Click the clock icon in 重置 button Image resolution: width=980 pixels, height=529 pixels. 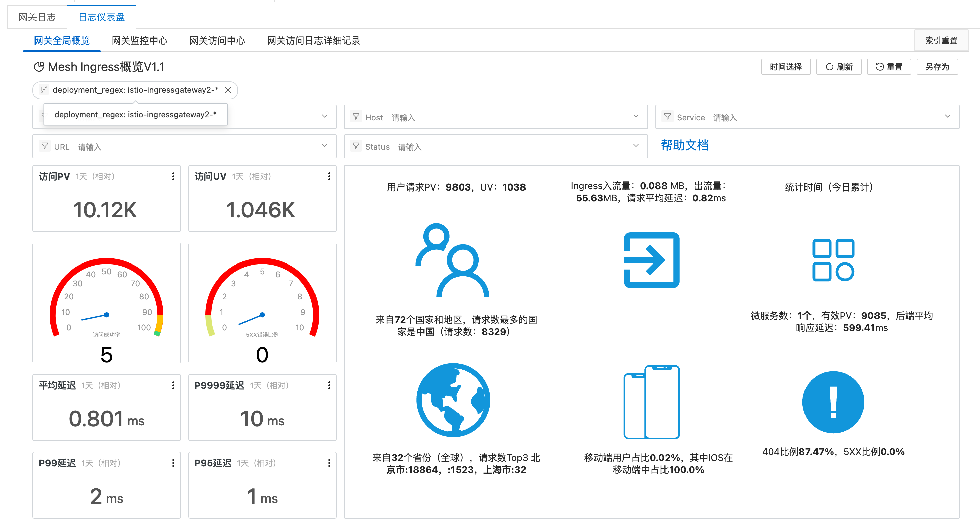(x=879, y=67)
